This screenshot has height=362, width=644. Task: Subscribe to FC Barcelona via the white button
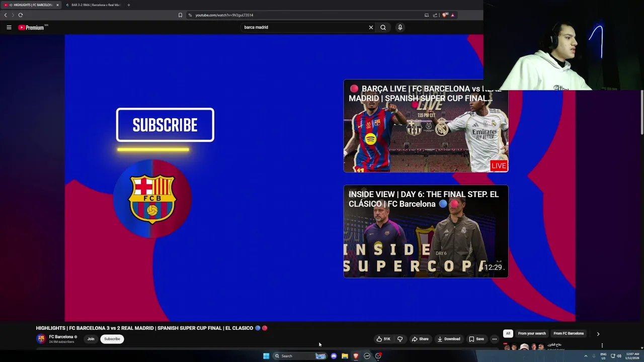pos(112,339)
